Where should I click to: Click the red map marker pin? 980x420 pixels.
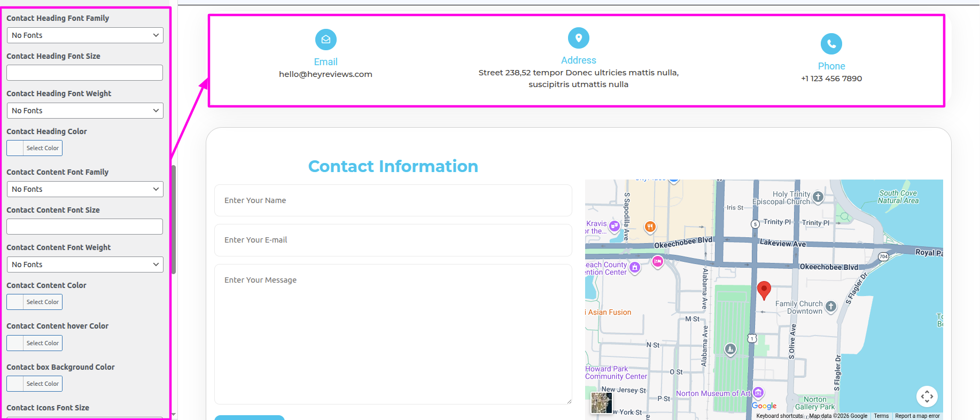coord(764,290)
